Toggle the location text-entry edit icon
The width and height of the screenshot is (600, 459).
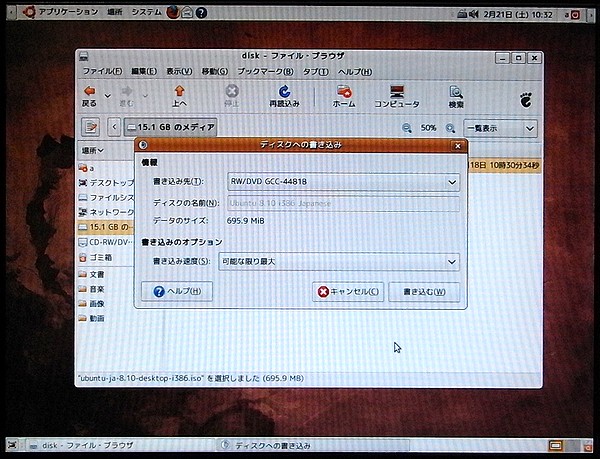pyautogui.click(x=91, y=127)
